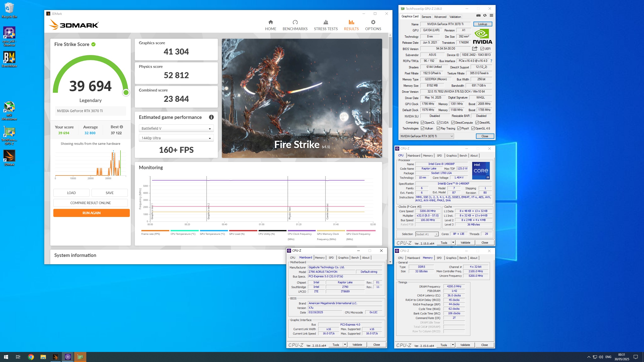Expand Tools arrow in CPU-Z Mainboard window

coord(345,345)
